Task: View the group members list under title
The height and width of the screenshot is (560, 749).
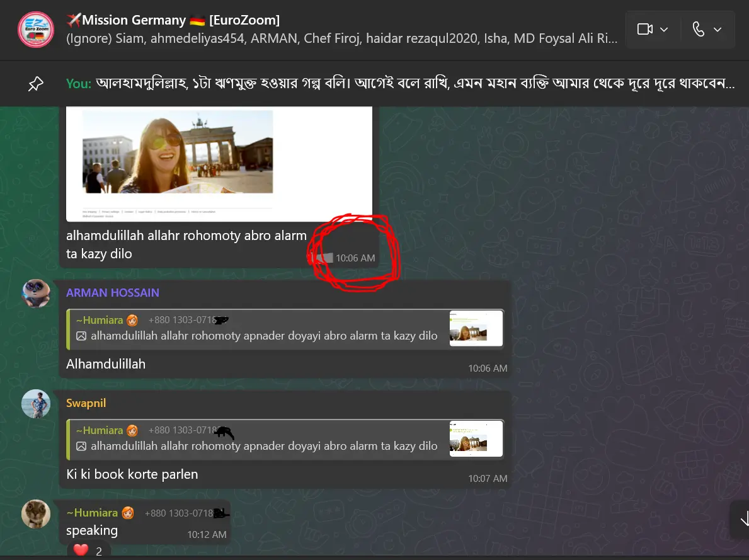Action: click(x=341, y=38)
